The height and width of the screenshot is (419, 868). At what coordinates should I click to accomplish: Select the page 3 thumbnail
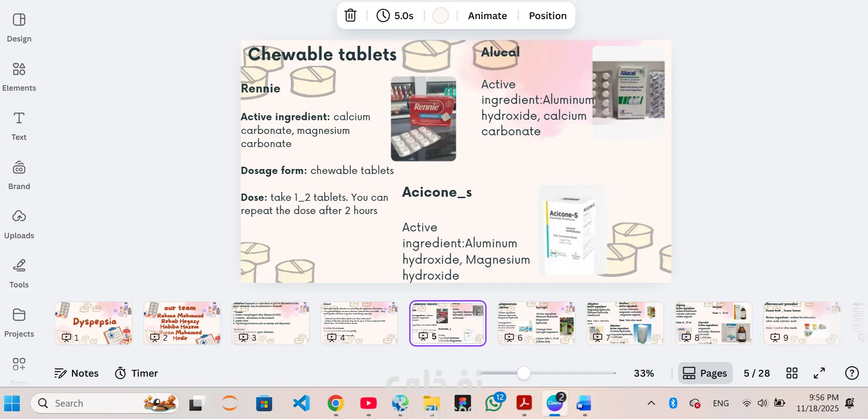[270, 323]
